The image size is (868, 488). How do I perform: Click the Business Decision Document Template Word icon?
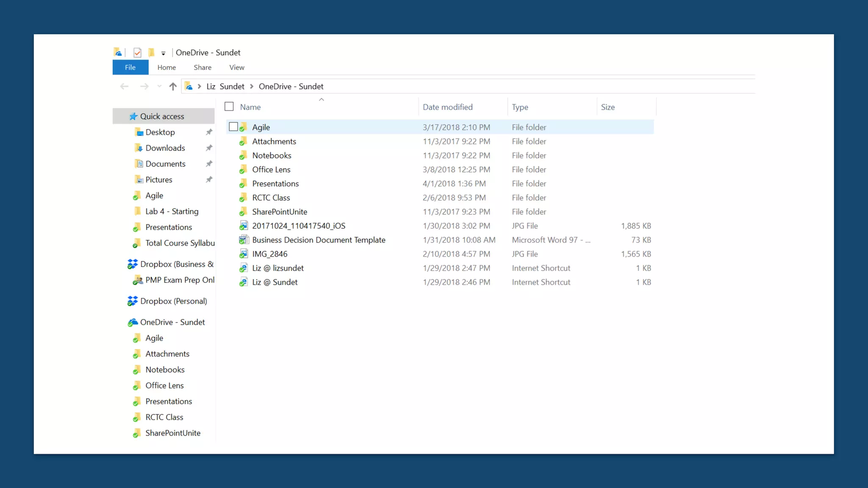click(x=243, y=240)
